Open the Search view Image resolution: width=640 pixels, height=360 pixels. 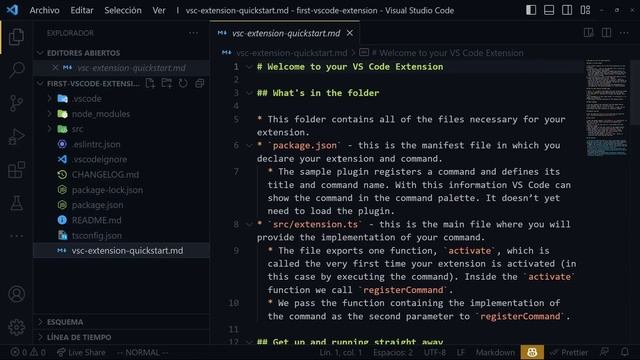pos(16,70)
